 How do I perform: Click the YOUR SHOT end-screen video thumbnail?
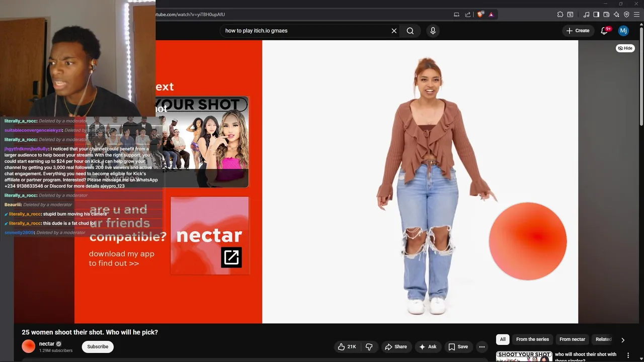pyautogui.click(x=201, y=142)
